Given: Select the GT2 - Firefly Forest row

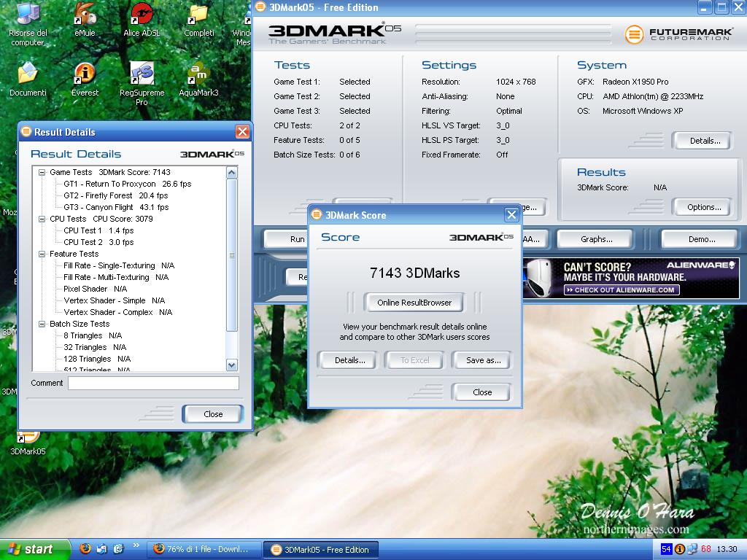Looking at the screenshot, I should 116,195.
